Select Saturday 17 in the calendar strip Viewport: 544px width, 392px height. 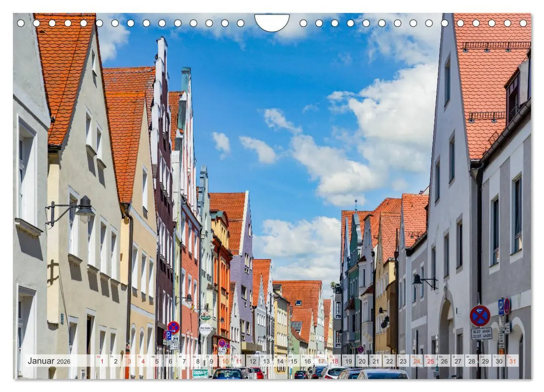321,361
